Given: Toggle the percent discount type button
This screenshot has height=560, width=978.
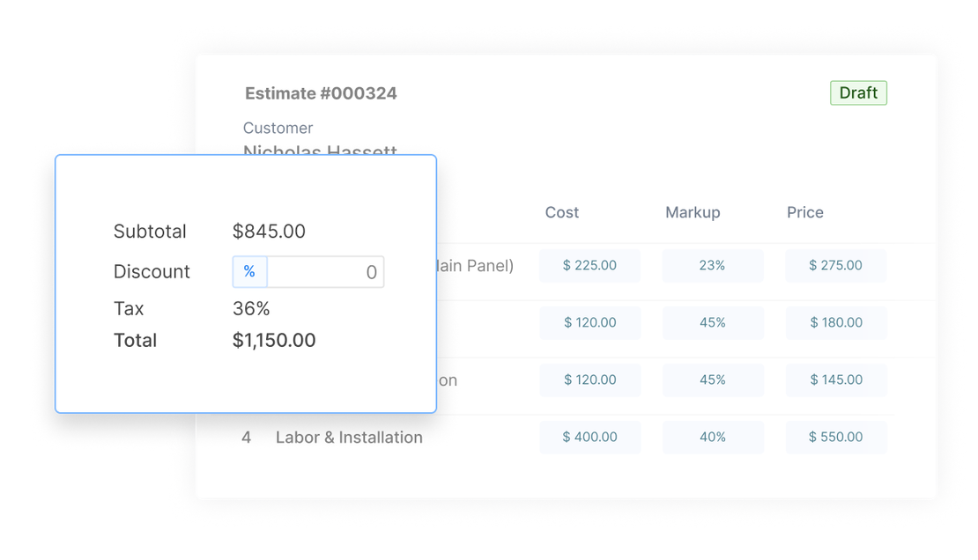Looking at the screenshot, I should [249, 272].
